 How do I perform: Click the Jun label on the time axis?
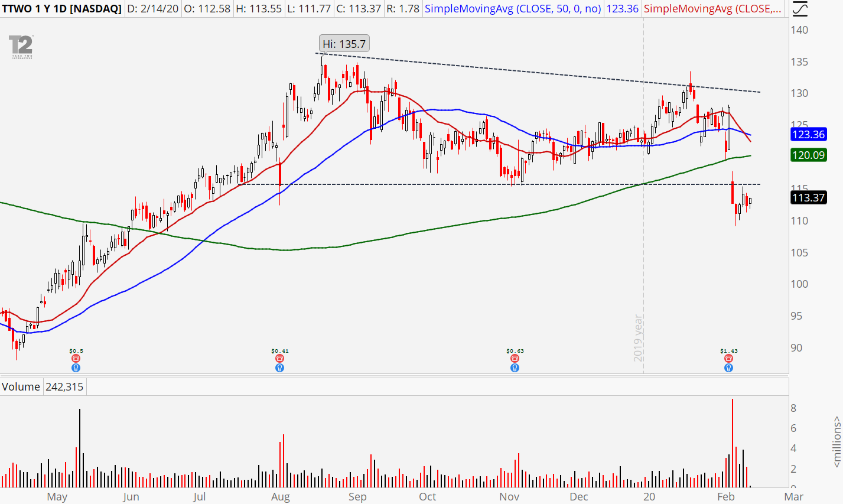(x=131, y=496)
